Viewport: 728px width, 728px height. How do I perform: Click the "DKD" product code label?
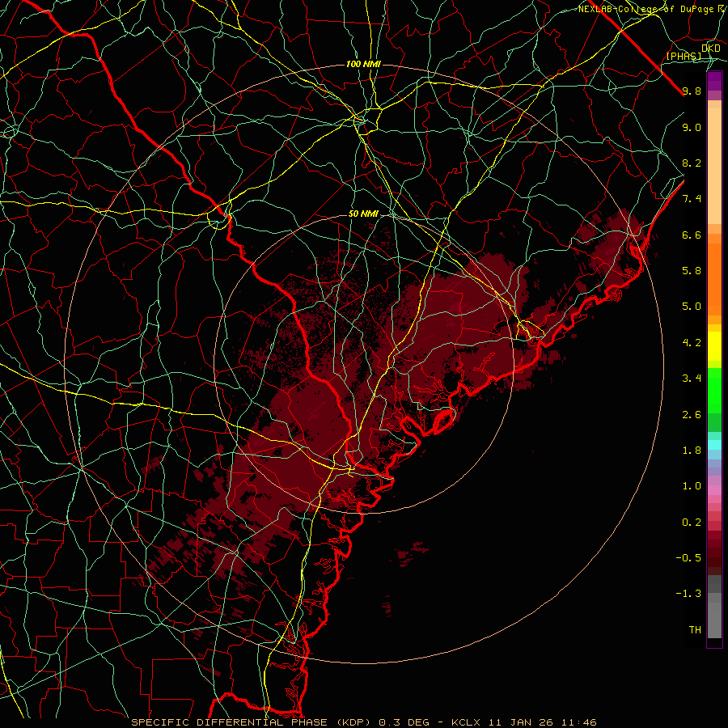click(711, 49)
